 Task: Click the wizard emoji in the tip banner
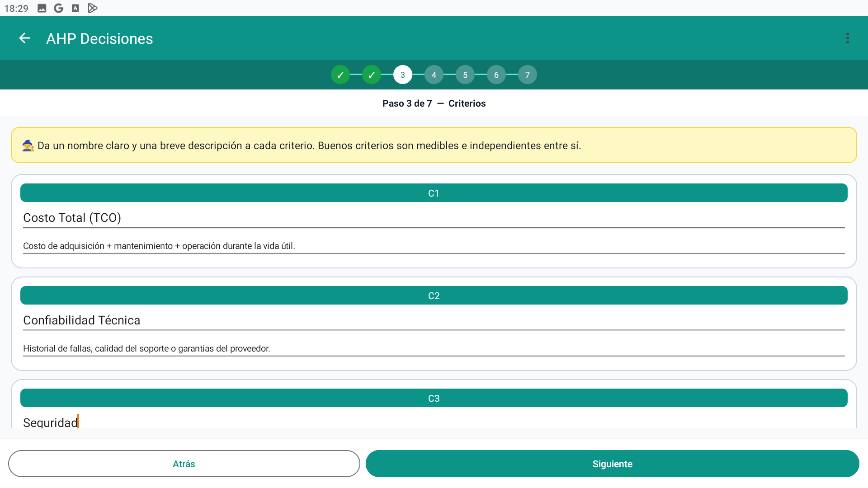[28, 145]
